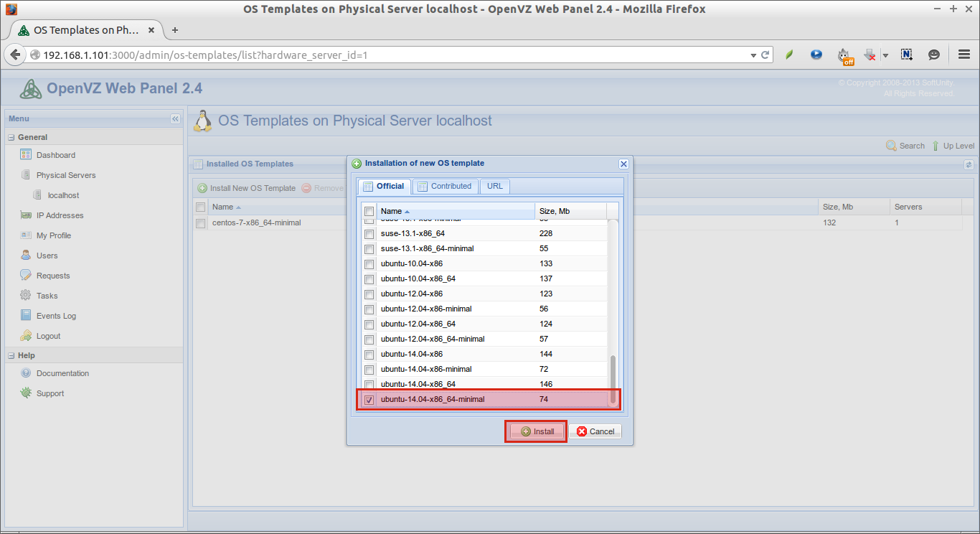Click the extension icon with off badge
Screen dimensions: 980x534
(x=845, y=55)
